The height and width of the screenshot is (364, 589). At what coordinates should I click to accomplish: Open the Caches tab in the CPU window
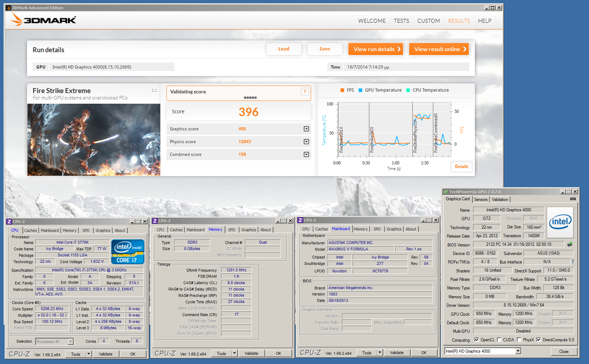click(31, 230)
